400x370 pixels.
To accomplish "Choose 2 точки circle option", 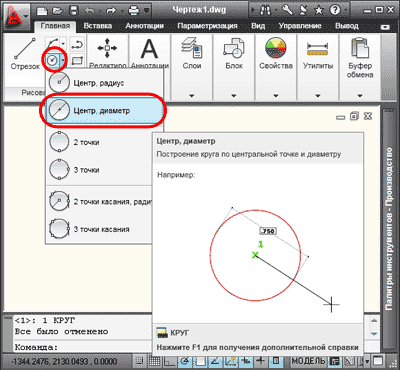I will [x=99, y=142].
